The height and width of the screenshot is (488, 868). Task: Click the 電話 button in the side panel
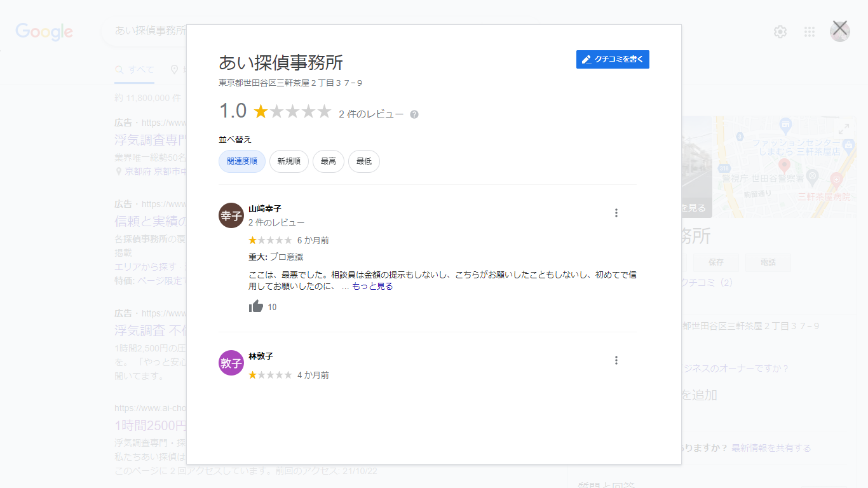click(x=768, y=262)
